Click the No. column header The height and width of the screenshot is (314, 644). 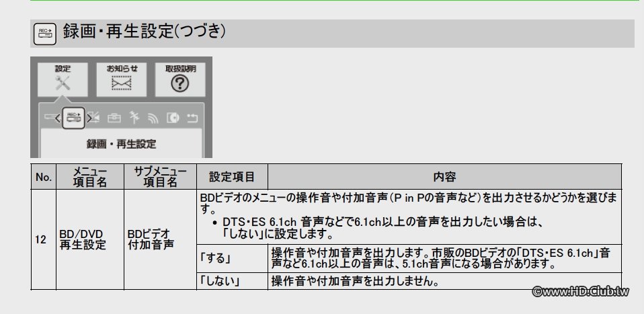pos(44,177)
